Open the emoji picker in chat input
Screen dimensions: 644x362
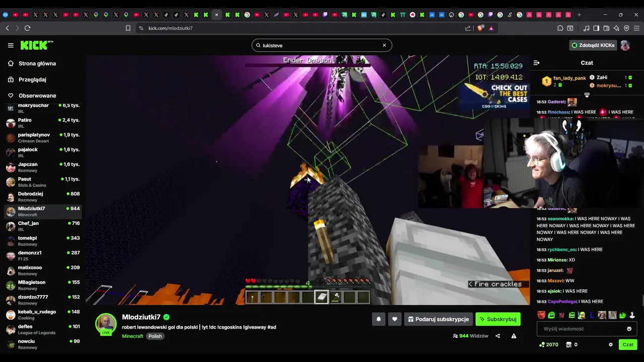coord(629,329)
